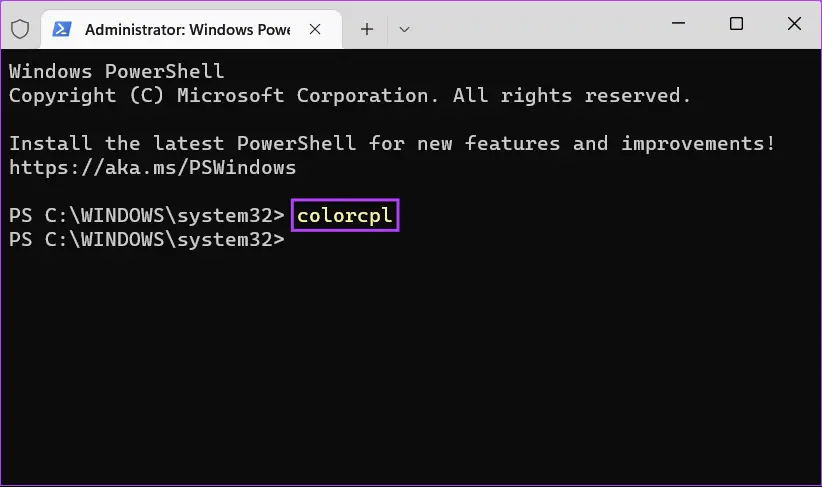Screen dimensions: 822x487
Task: Click the word "improvements!" in the output
Action: pos(697,143)
